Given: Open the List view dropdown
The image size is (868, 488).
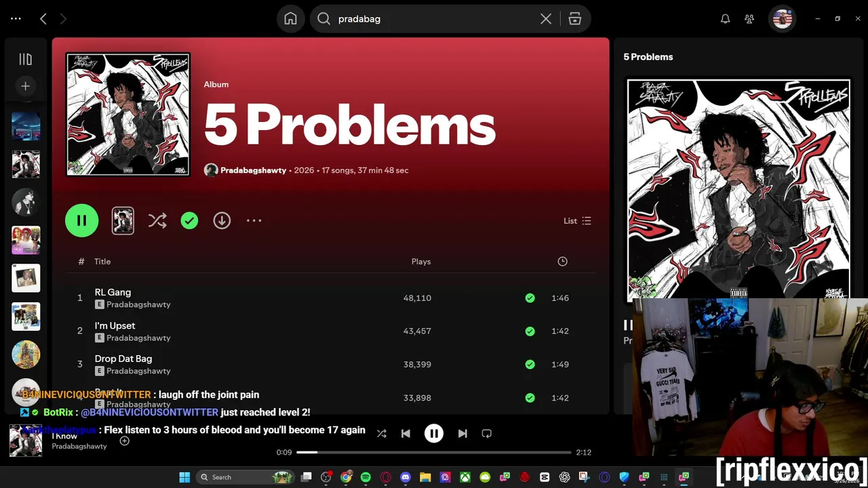Looking at the screenshot, I should [577, 221].
